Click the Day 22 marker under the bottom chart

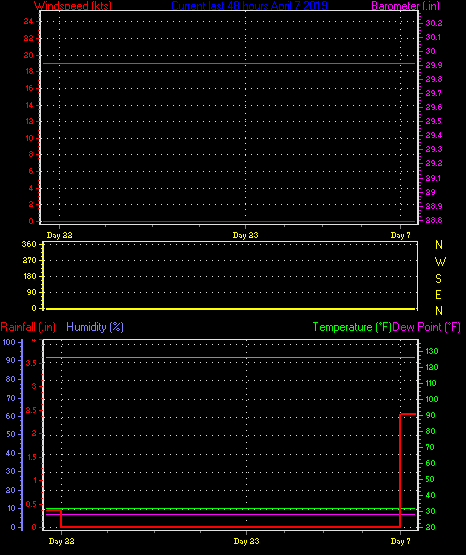point(62,541)
